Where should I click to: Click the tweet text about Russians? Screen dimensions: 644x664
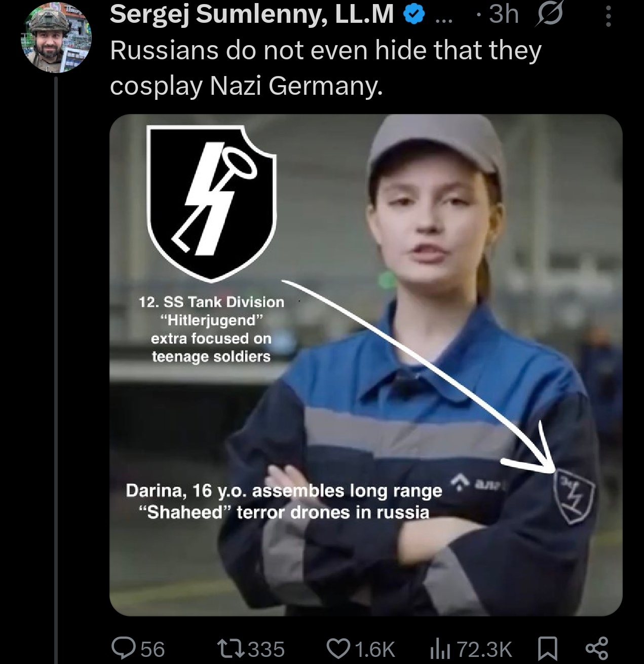pos(325,67)
